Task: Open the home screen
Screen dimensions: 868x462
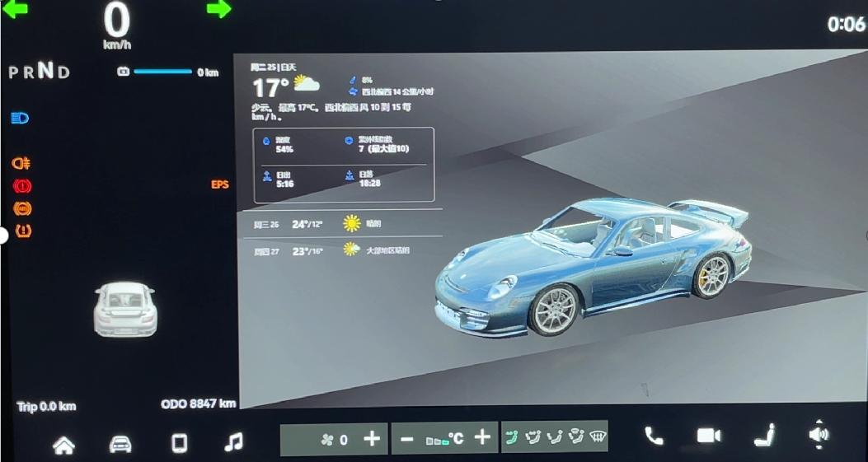Action: point(63,446)
